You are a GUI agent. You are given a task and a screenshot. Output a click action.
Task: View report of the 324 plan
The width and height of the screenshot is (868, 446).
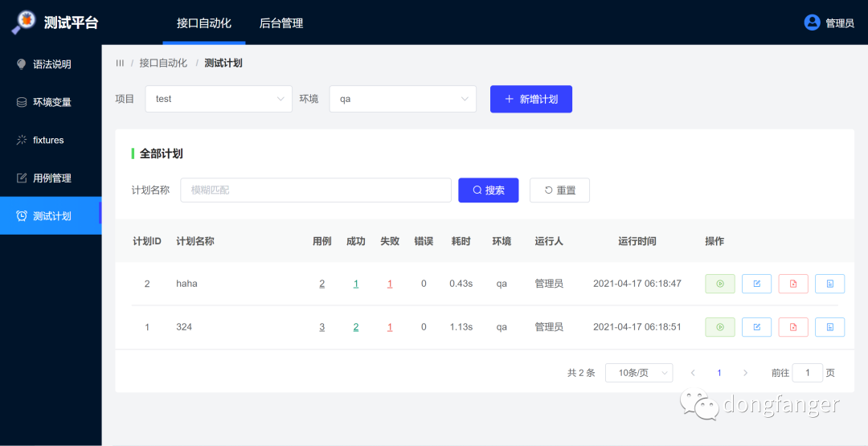(x=829, y=327)
